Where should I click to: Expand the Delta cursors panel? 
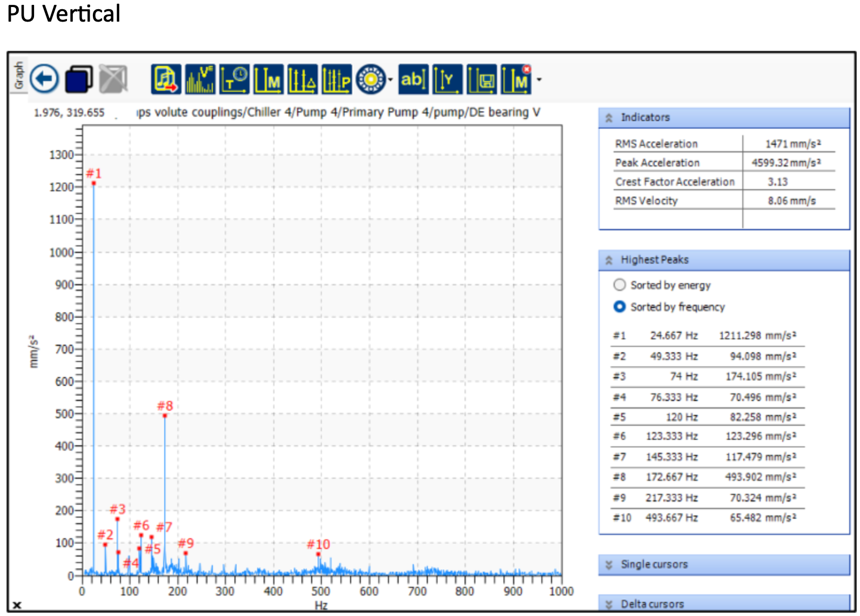pyautogui.click(x=609, y=604)
